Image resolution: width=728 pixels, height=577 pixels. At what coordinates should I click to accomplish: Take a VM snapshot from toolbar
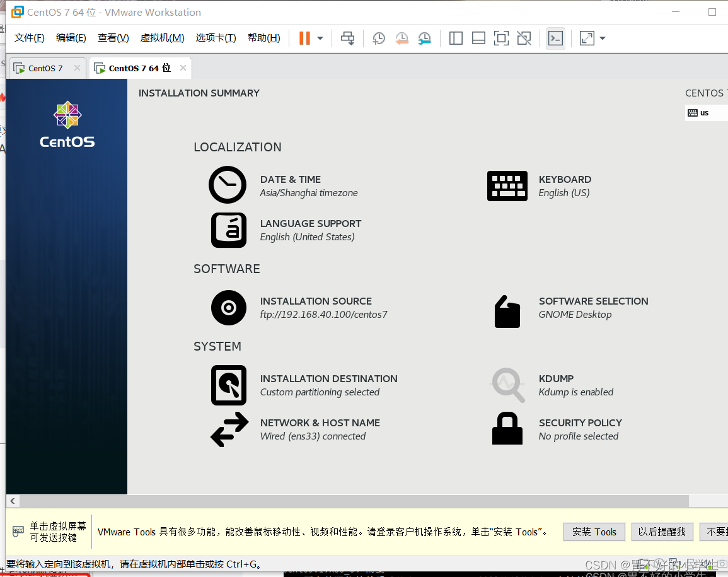click(378, 38)
